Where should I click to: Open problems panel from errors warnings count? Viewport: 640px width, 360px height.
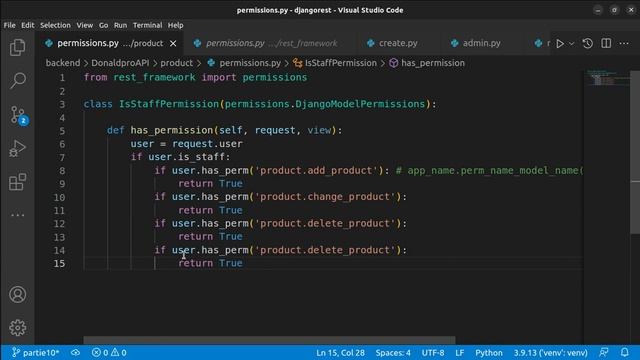click(x=109, y=353)
